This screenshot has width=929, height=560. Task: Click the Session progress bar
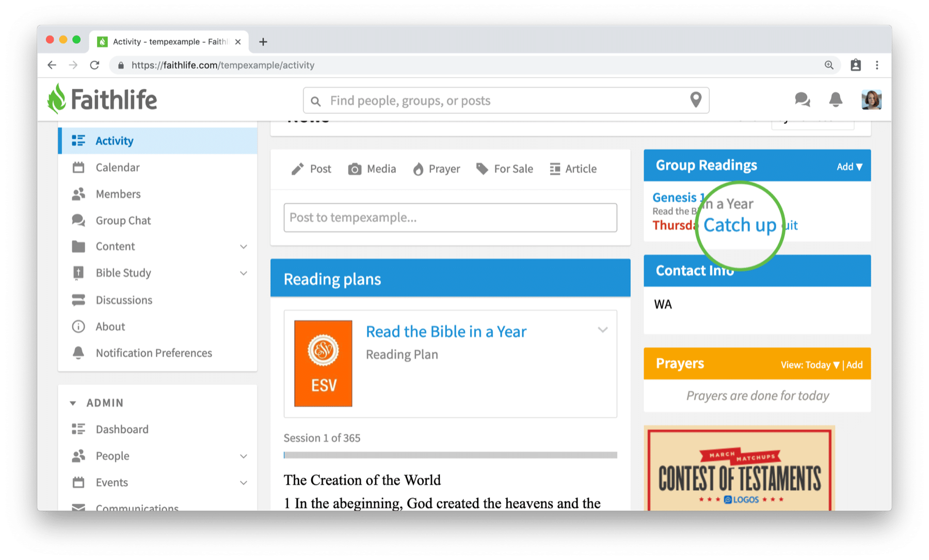coord(450,455)
